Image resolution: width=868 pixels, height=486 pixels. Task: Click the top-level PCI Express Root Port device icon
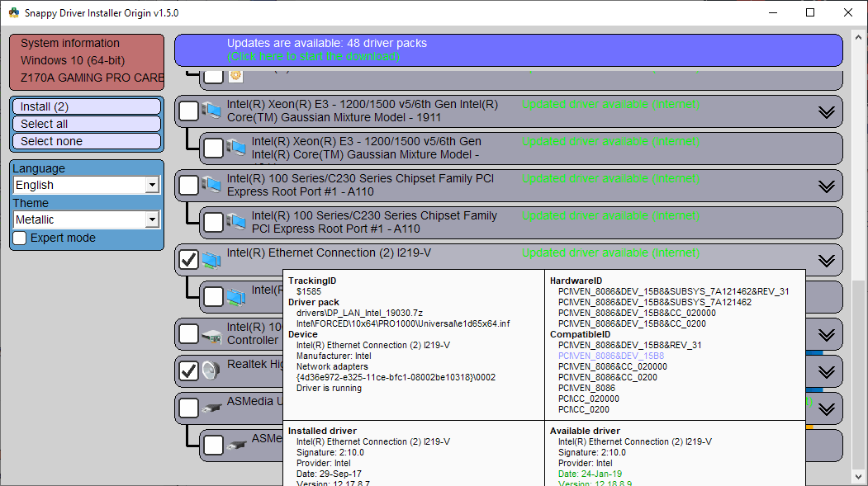pyautogui.click(x=211, y=185)
